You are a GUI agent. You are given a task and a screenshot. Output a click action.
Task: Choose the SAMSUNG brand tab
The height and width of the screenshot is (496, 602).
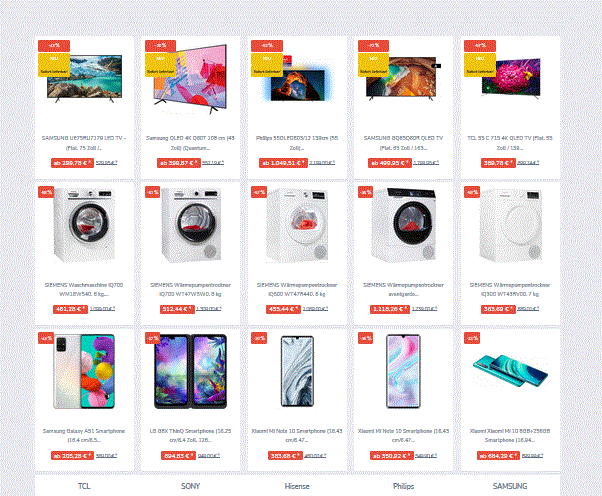(x=510, y=486)
